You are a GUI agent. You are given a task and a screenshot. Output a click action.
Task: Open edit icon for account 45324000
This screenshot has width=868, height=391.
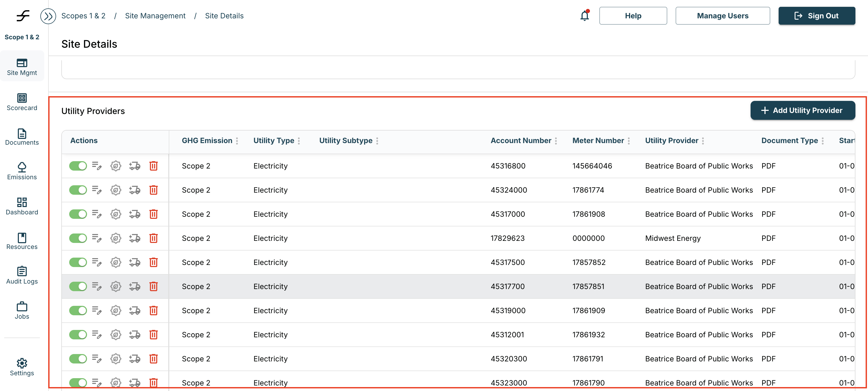pos(97,190)
